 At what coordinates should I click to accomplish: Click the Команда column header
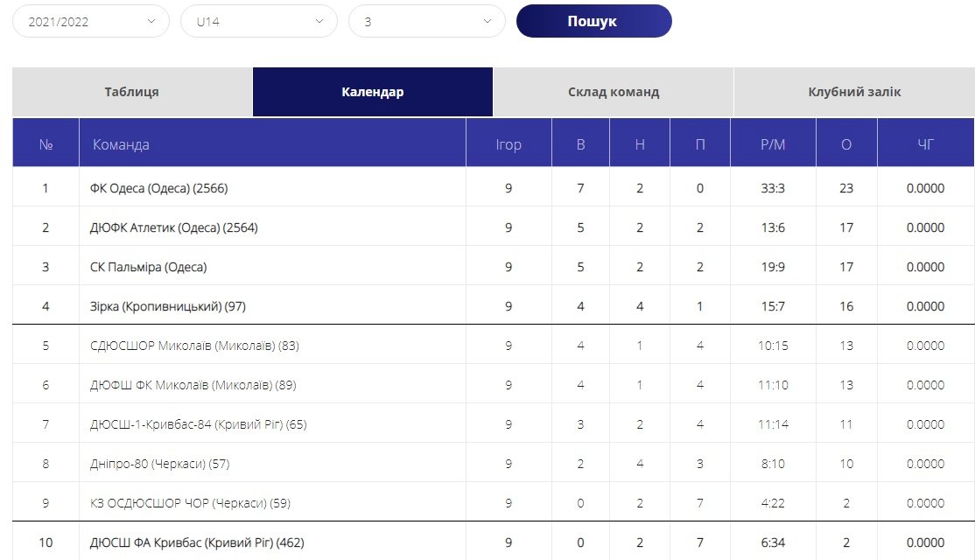tap(121, 144)
